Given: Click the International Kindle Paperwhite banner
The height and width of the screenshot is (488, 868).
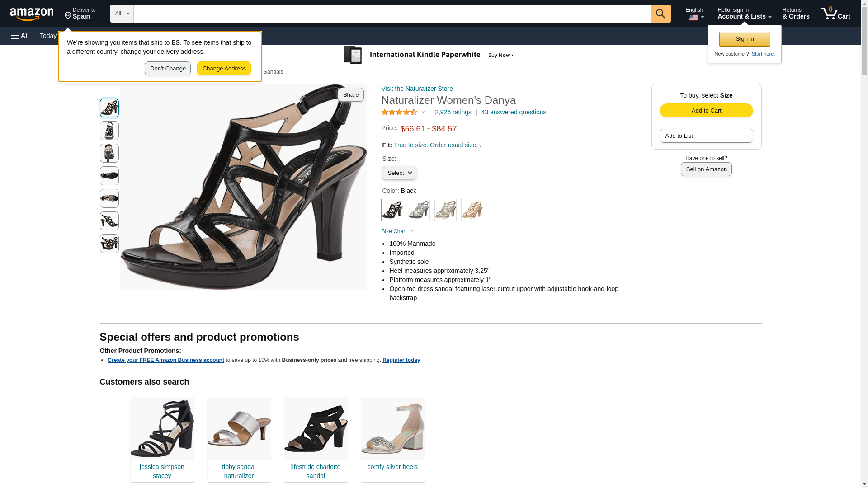Looking at the screenshot, I should pos(428,55).
